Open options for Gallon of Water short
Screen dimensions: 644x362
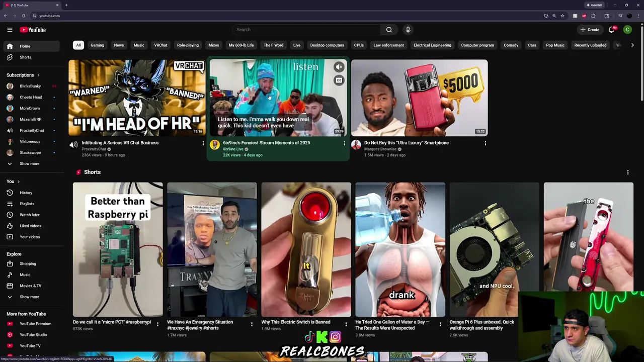440,324
